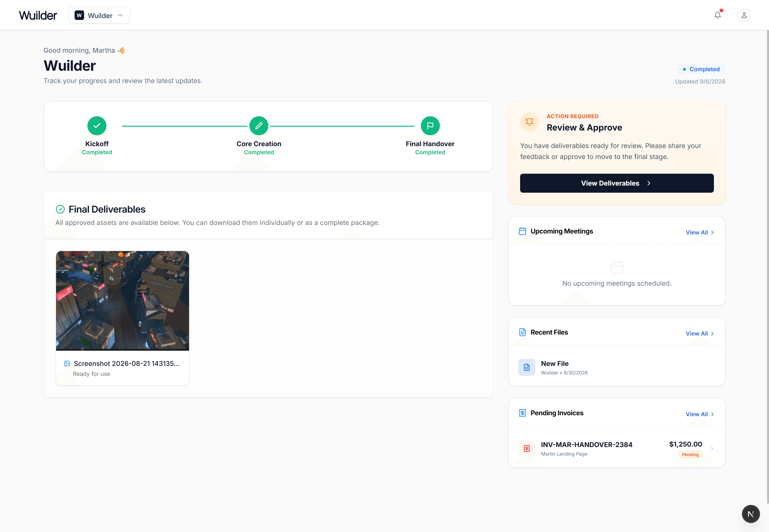This screenshot has height=532, width=769.
Task: Click the image file icon beside Screenshot name
Action: [x=67, y=363]
